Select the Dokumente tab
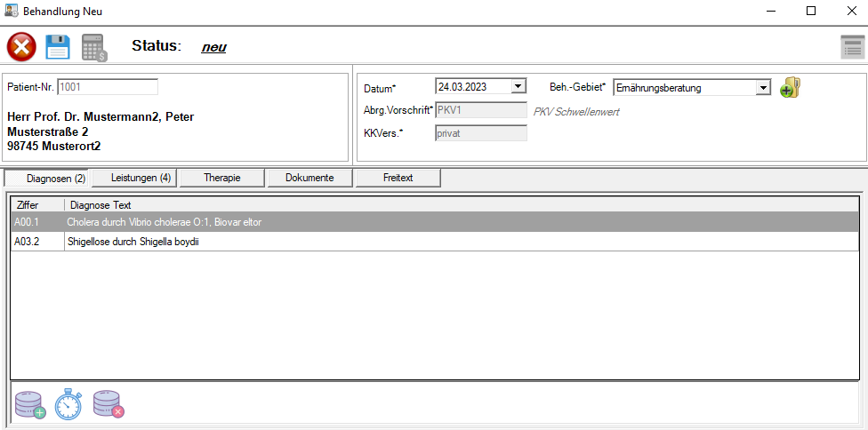Image resolution: width=868 pixels, height=430 pixels. (309, 178)
